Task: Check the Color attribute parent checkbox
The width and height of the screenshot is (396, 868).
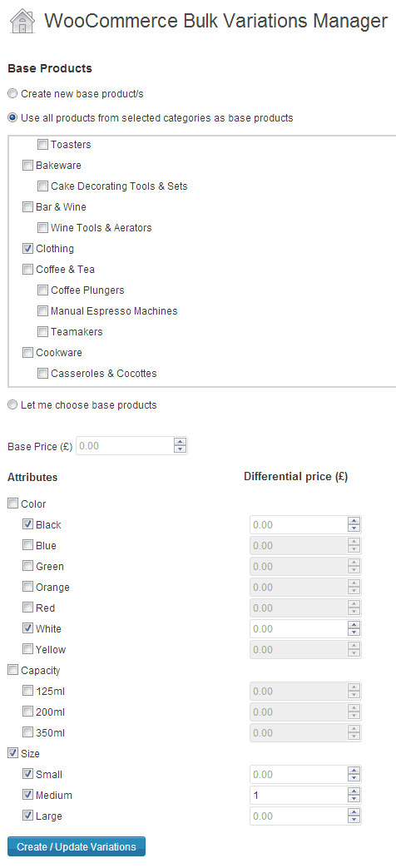Action: (12, 503)
